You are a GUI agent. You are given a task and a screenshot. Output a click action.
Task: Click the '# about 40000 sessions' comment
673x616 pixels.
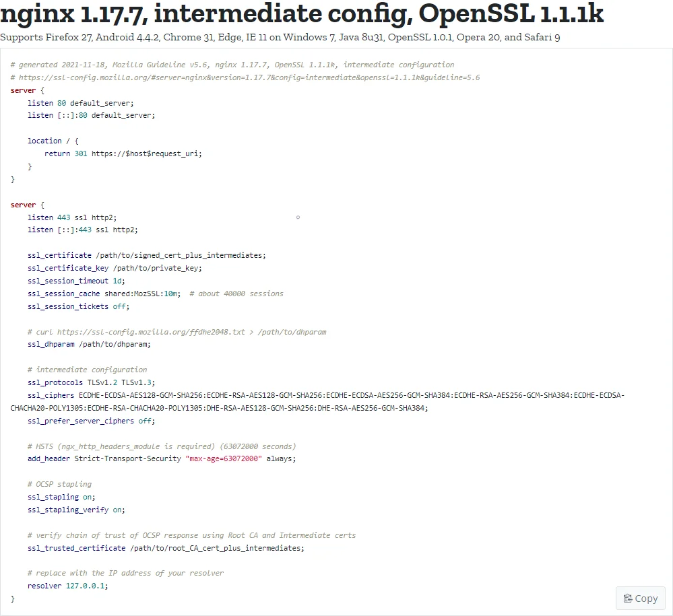(x=236, y=294)
